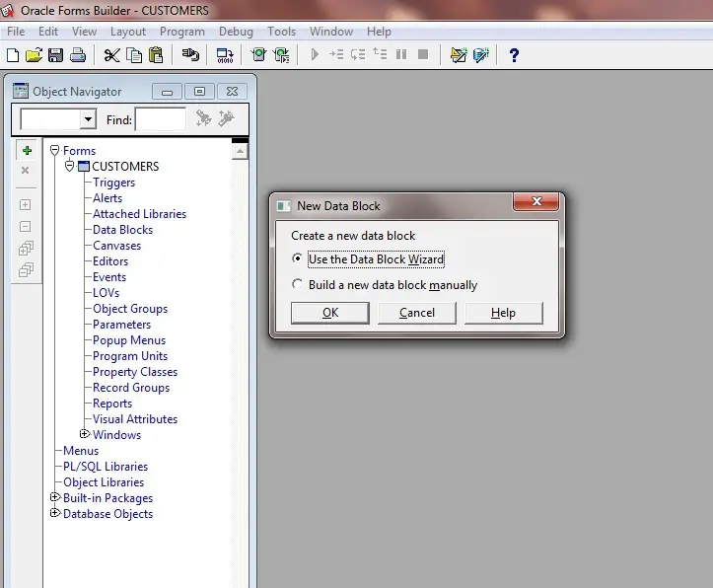Click the Help question mark icon
The image size is (713, 588).
pyautogui.click(x=514, y=55)
